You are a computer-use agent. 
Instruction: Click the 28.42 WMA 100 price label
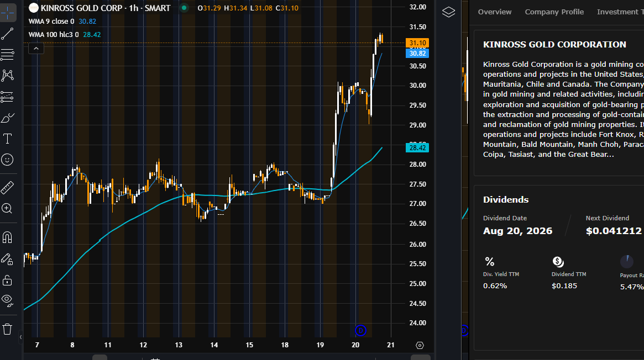417,147
